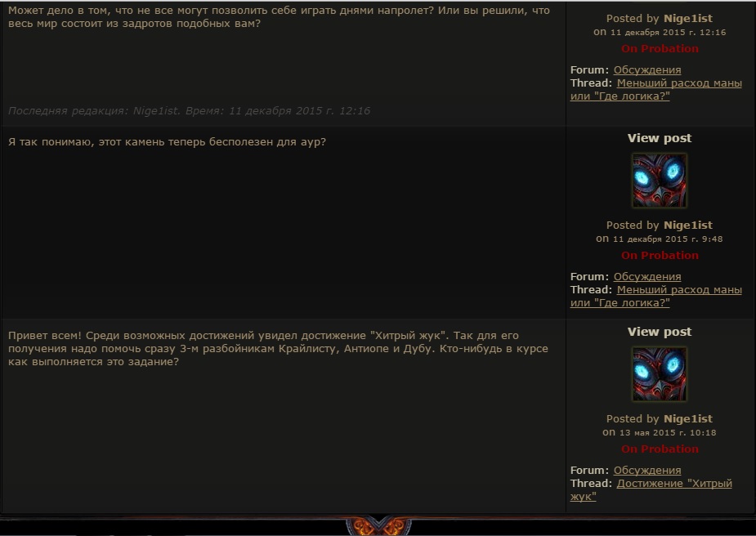Open thread Достижение "Хитрый жук"

[x=651, y=490]
